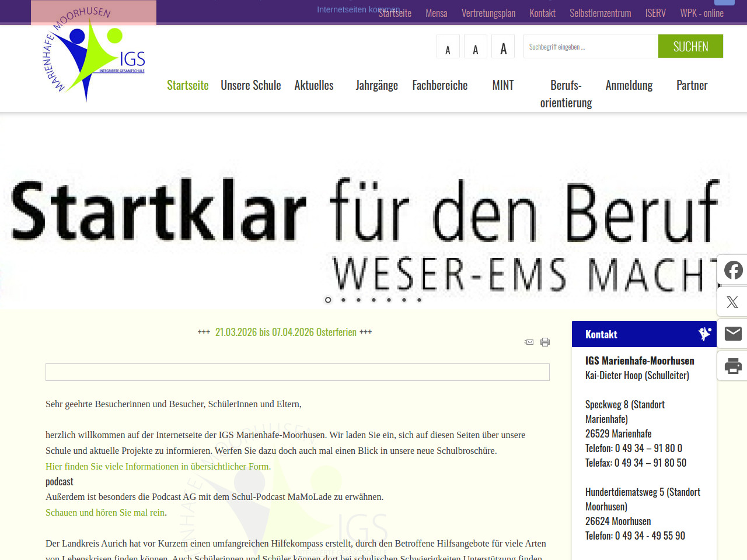Select the first slideshow dot indicator
This screenshot has width=747, height=560.
[x=328, y=300]
